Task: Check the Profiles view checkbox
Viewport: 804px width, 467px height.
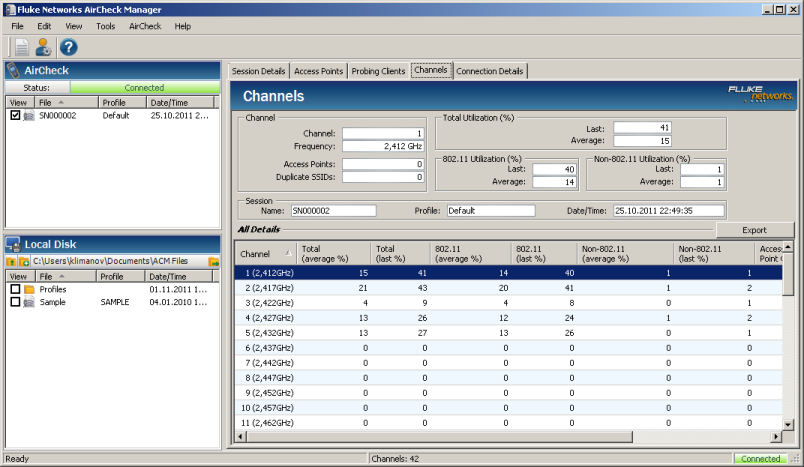Action: [15, 289]
